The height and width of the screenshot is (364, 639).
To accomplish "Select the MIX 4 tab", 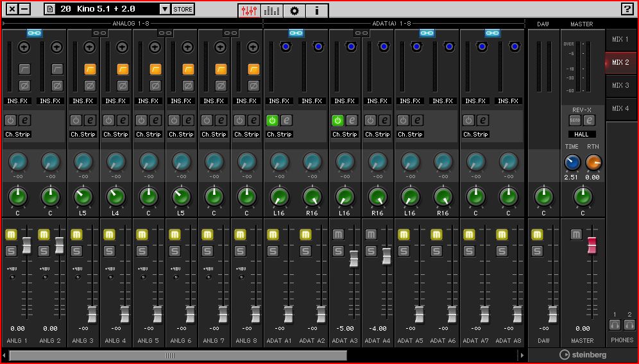I will [x=620, y=108].
